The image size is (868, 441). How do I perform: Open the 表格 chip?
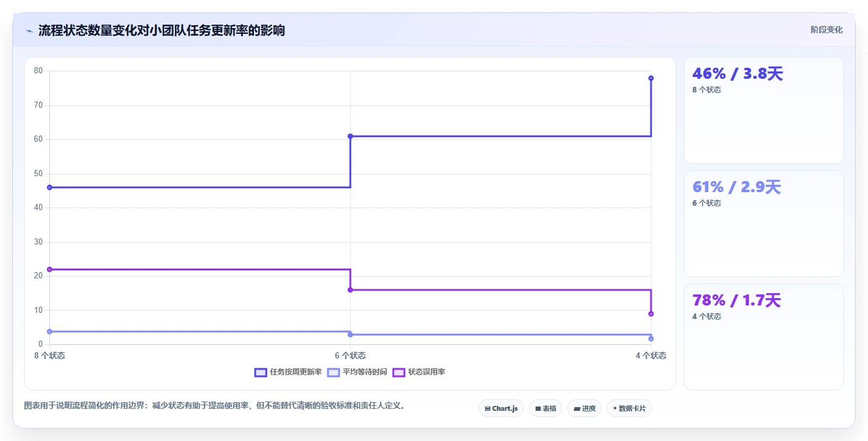pyautogui.click(x=546, y=408)
